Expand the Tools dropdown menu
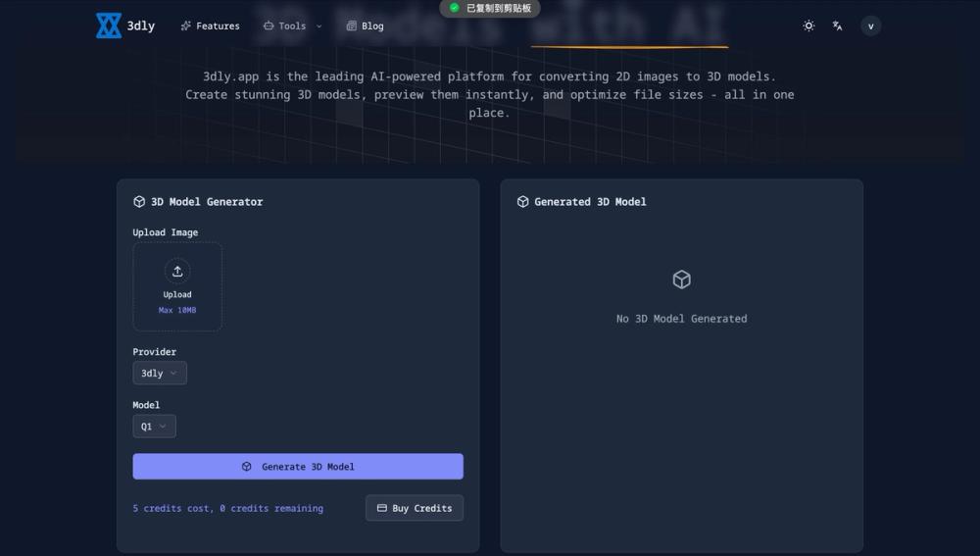The width and height of the screenshot is (980, 556). (x=292, y=25)
